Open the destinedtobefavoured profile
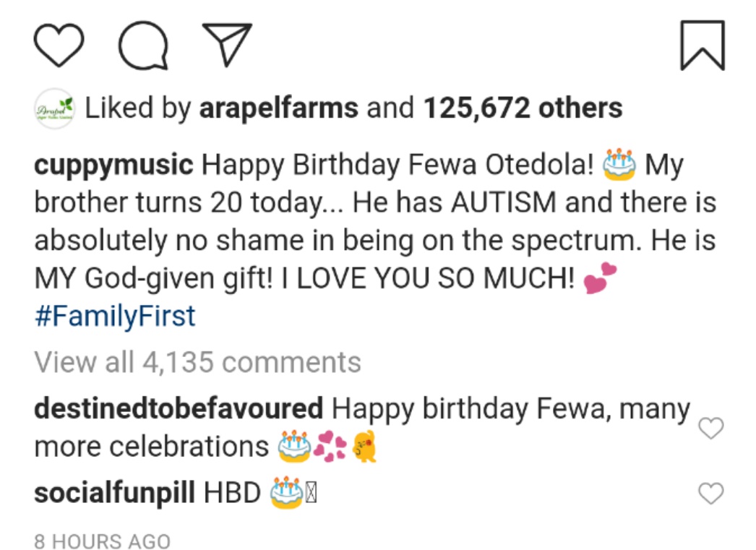 click(179, 409)
